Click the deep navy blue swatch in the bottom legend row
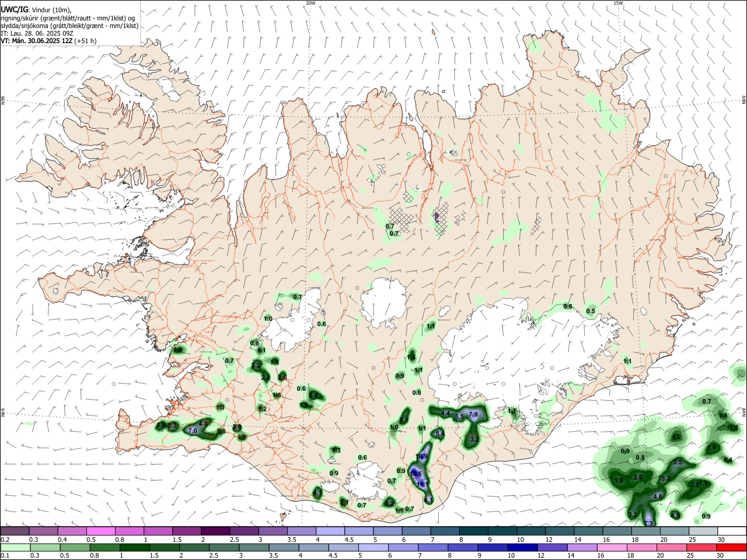The image size is (747, 560). point(521,547)
